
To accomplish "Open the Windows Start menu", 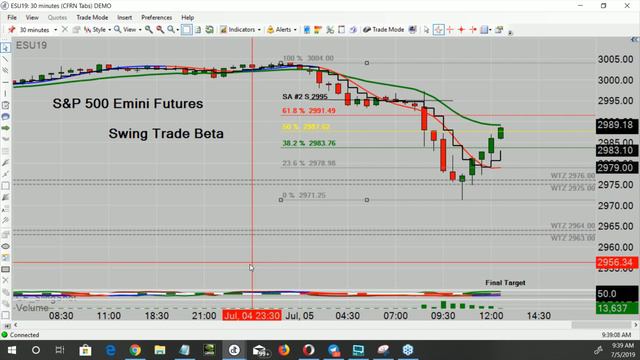I will [11, 350].
